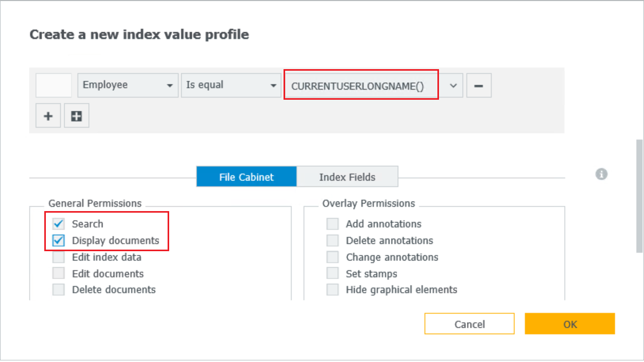Enable the Edit documents permission
644x362 pixels.
pos(58,274)
